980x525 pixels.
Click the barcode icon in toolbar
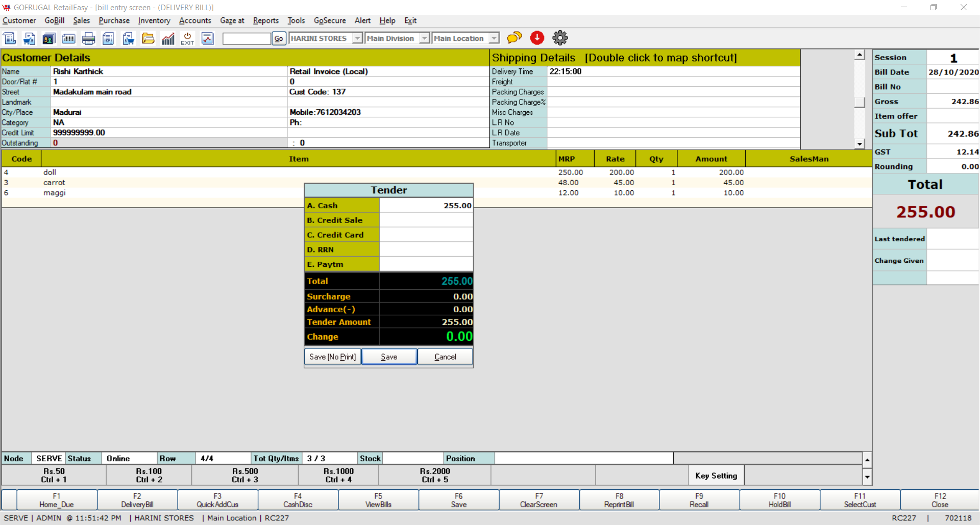coord(68,38)
